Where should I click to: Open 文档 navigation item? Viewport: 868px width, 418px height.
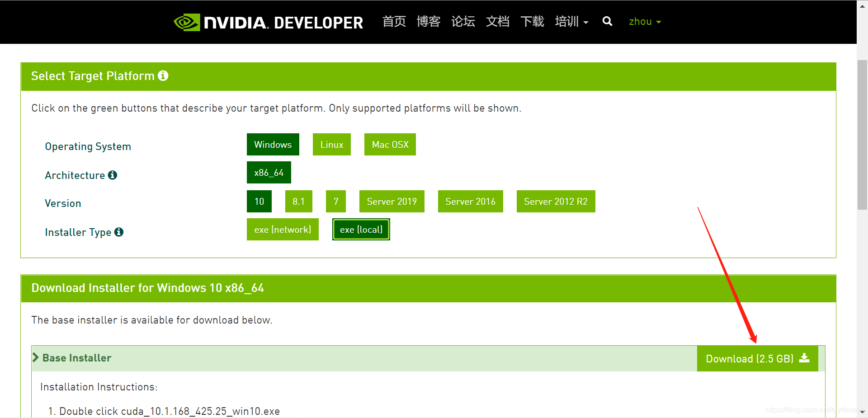coord(498,22)
